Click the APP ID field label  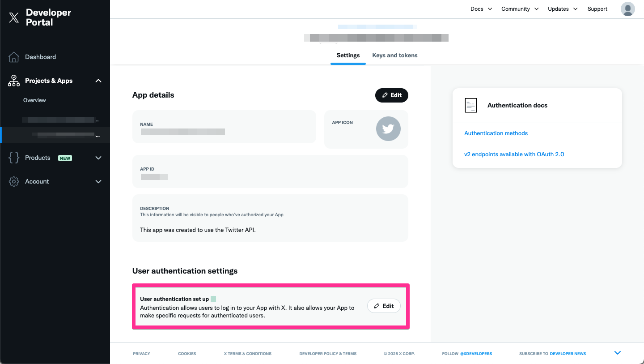tap(147, 169)
